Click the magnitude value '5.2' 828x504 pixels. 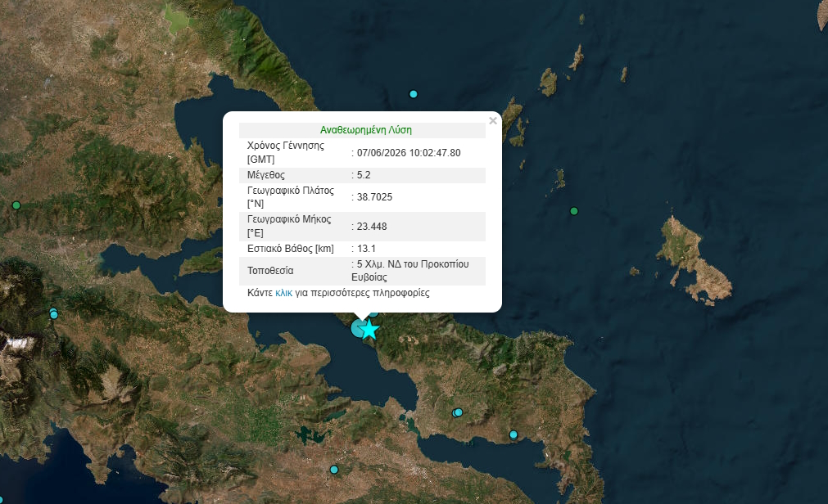point(364,175)
